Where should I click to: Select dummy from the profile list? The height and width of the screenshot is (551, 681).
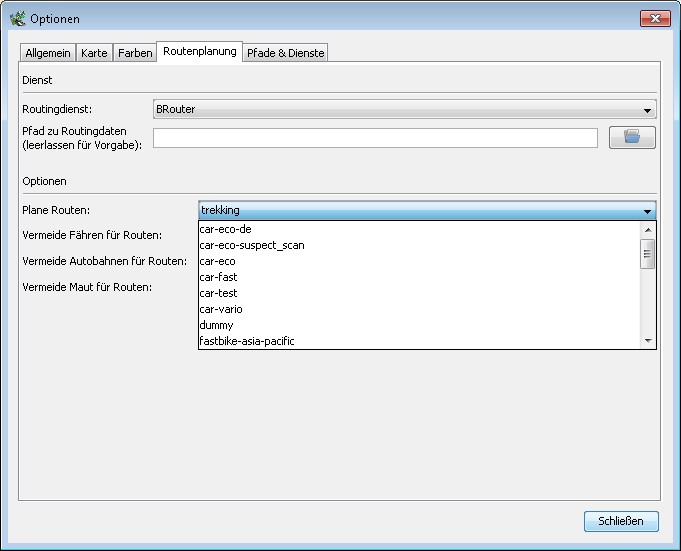[x=216, y=325]
